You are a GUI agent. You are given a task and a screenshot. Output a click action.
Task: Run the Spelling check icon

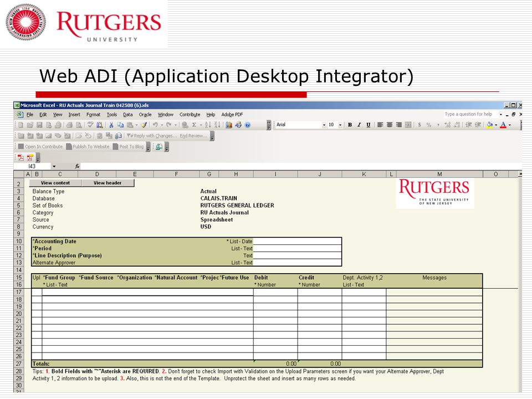coord(90,125)
